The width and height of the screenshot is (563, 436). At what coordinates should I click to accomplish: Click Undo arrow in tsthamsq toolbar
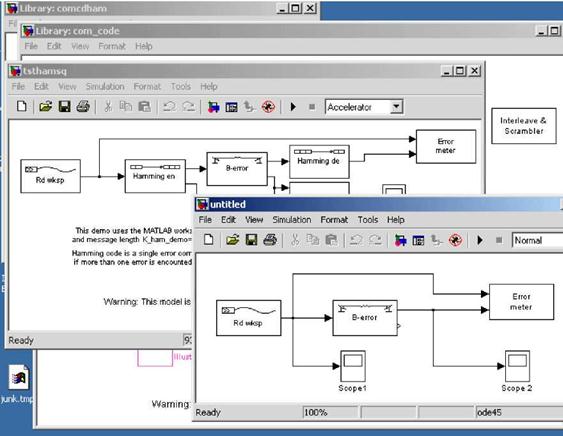(169, 106)
